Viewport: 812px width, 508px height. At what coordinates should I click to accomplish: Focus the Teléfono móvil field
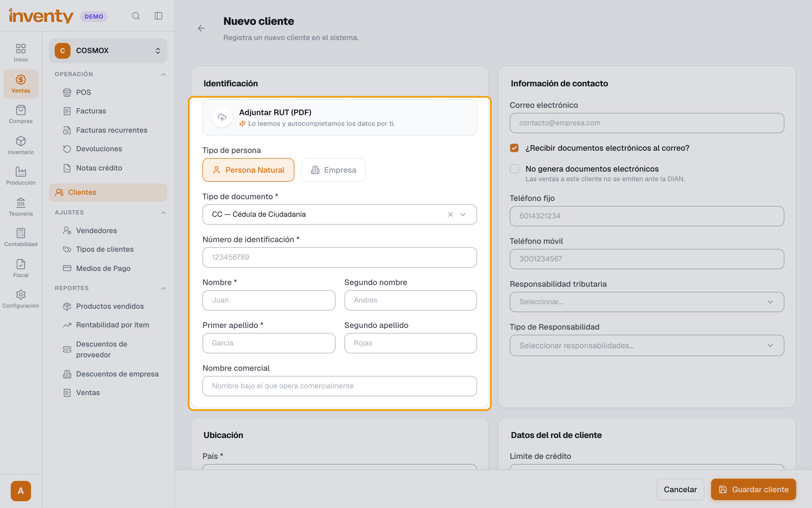coord(646,259)
